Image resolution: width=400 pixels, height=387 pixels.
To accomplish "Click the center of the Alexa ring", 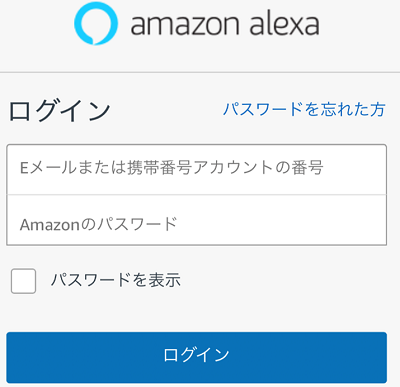I will coord(96,23).
